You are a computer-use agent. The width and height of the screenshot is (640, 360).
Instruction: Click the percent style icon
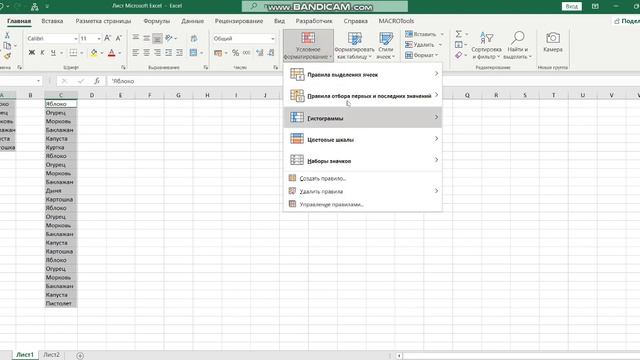236,53
